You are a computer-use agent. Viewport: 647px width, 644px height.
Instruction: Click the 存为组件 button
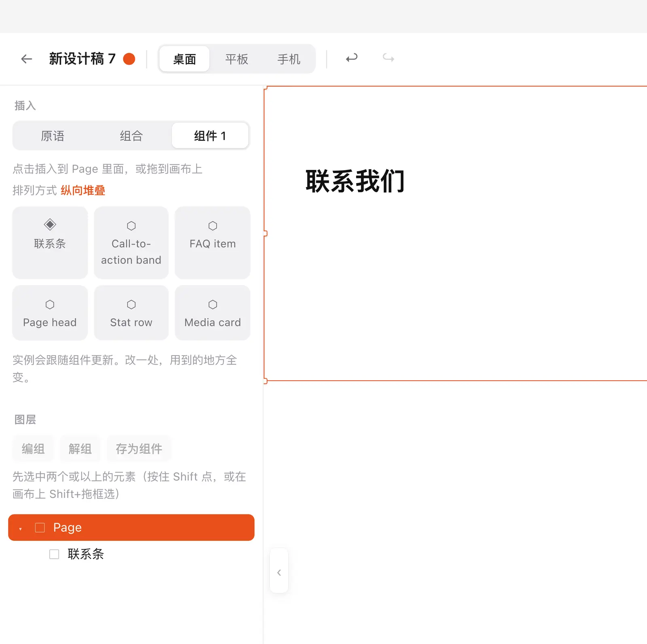coord(139,449)
